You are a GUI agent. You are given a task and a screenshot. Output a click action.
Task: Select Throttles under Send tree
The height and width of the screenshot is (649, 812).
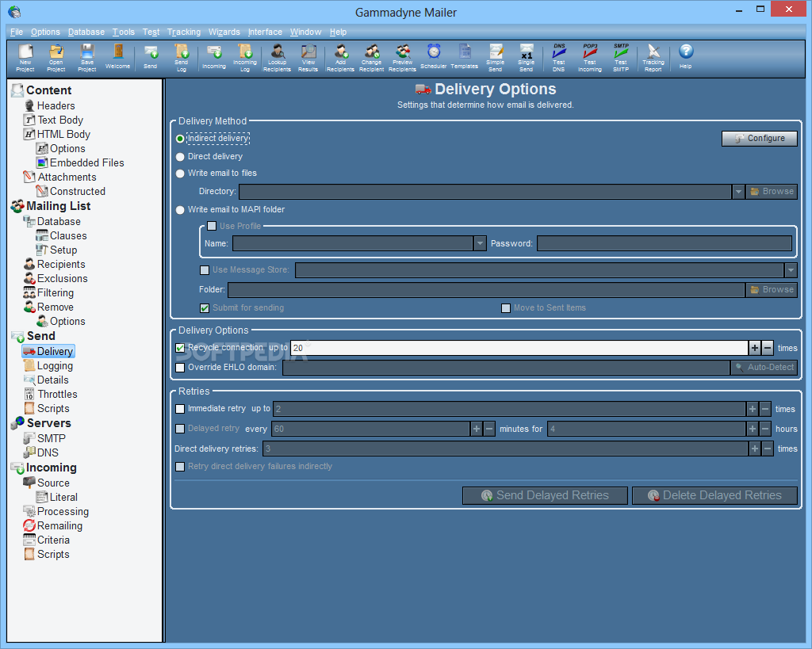[51, 395]
